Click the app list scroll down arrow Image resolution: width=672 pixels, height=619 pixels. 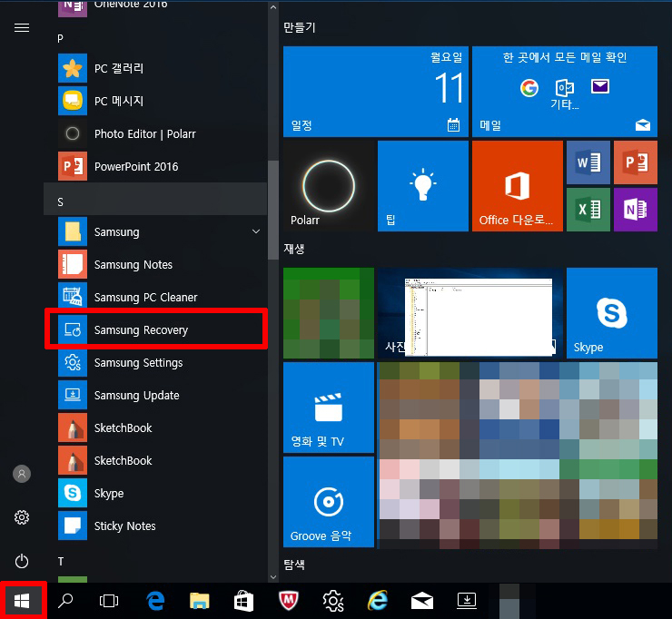click(273, 577)
